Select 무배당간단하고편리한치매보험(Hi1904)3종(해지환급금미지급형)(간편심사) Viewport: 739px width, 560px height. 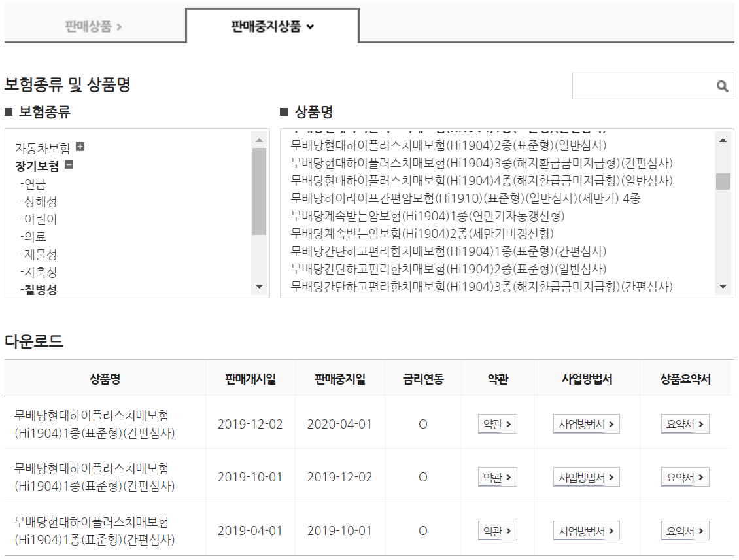point(482,287)
